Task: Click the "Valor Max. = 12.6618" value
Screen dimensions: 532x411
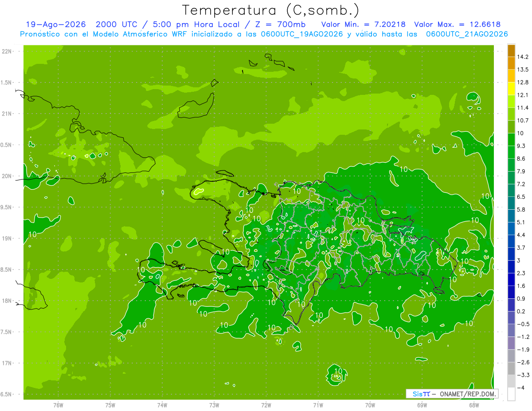Action: 458,24
